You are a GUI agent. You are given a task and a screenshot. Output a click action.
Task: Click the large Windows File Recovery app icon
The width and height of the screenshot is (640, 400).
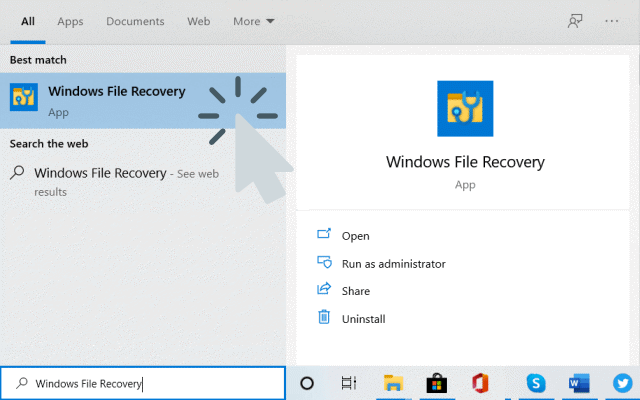465,109
